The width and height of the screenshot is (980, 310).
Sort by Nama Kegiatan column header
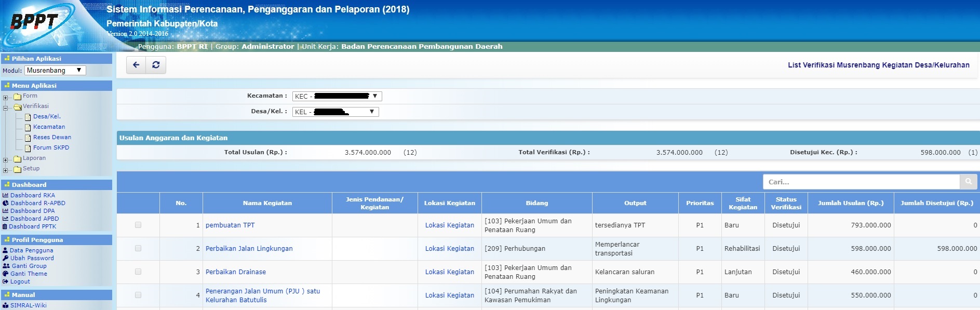point(267,203)
